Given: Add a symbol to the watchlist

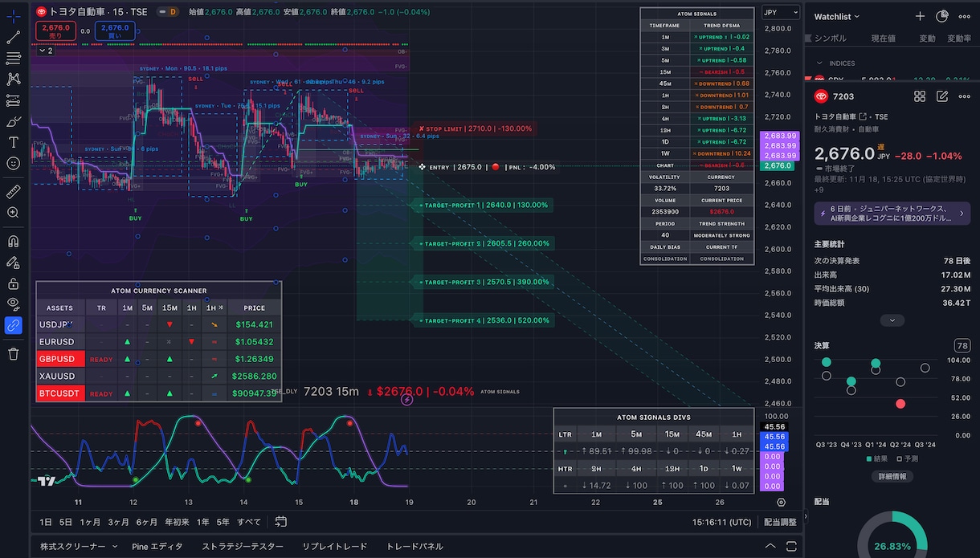Looking at the screenshot, I should [x=921, y=16].
